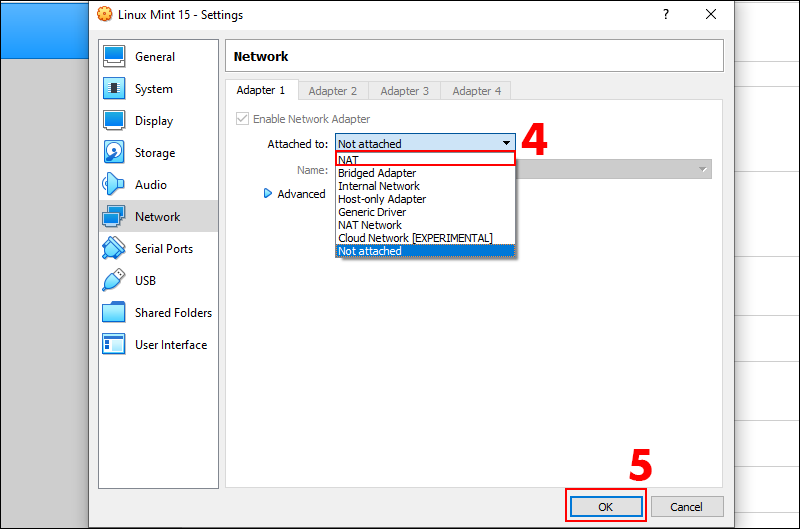Choose Host-only Adapter option
This screenshot has width=800, height=529.
(x=425, y=199)
